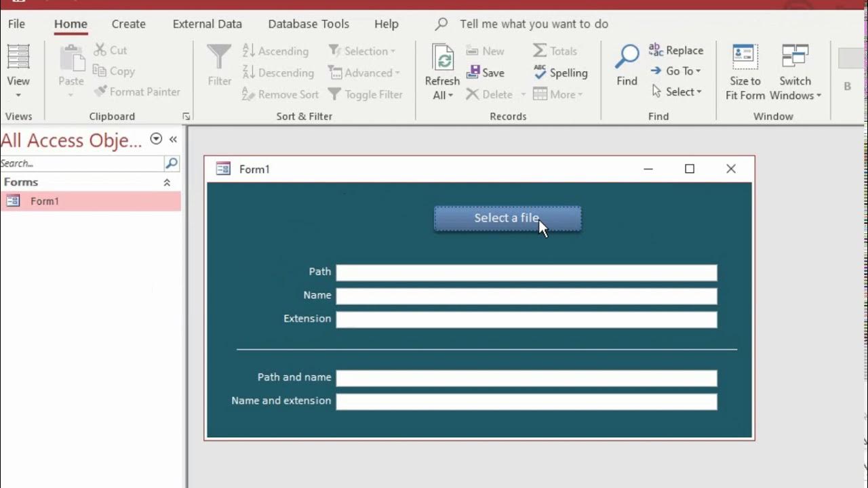Open the View button in ribbon

18,71
